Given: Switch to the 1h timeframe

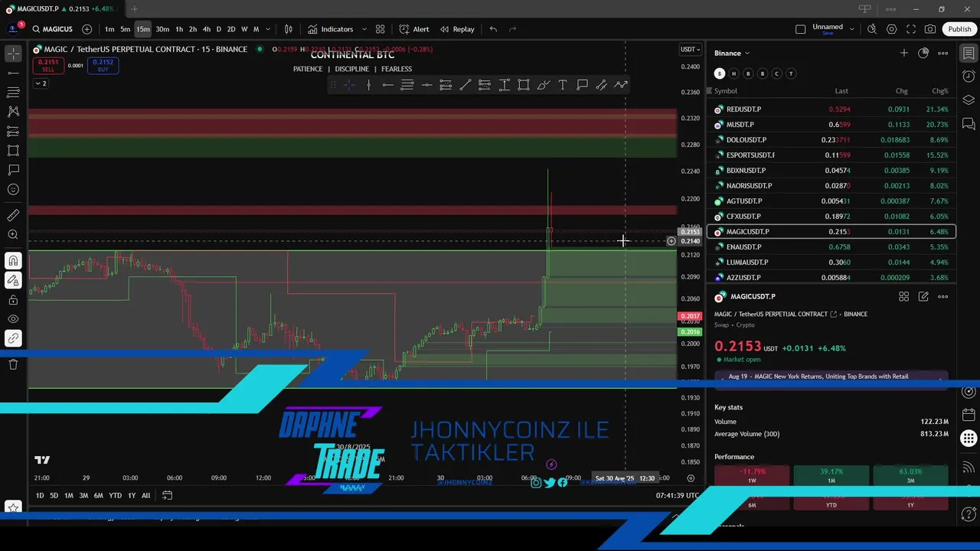Looking at the screenshot, I should tap(179, 29).
